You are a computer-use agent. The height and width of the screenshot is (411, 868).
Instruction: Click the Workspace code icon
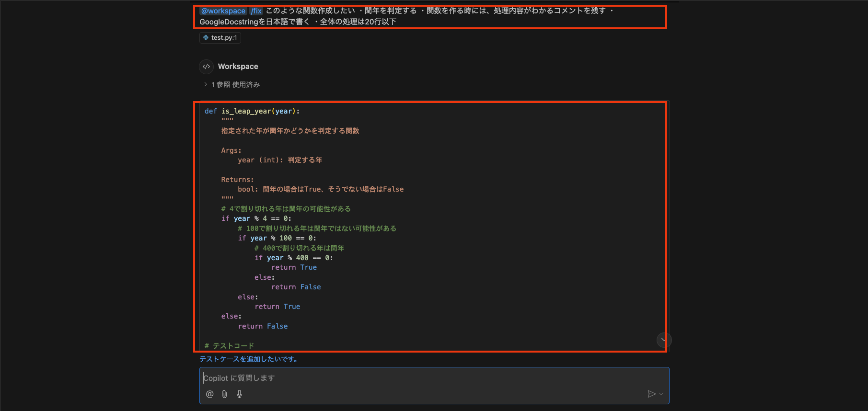click(206, 66)
